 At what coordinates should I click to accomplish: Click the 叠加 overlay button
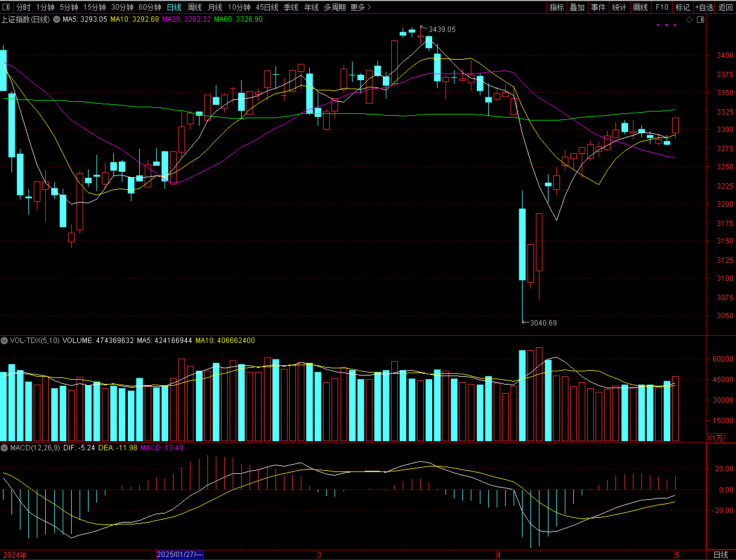pyautogui.click(x=577, y=7)
